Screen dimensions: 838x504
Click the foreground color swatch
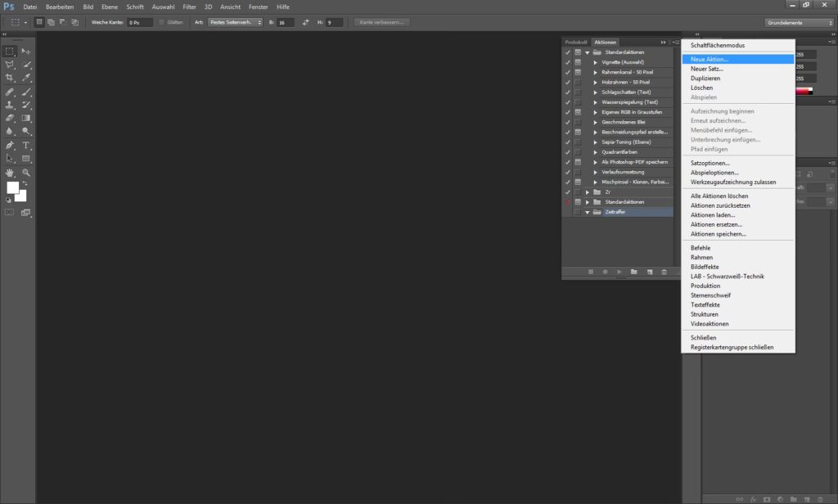pos(12,187)
